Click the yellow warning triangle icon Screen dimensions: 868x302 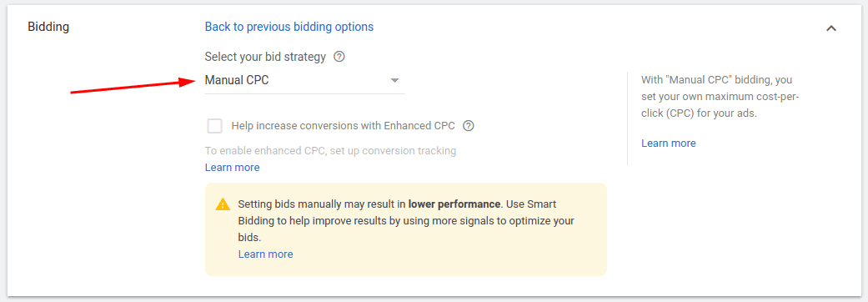click(x=223, y=204)
